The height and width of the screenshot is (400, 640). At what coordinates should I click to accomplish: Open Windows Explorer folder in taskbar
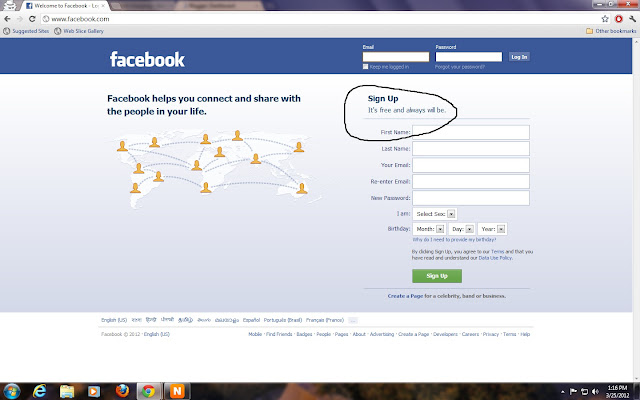[67, 392]
